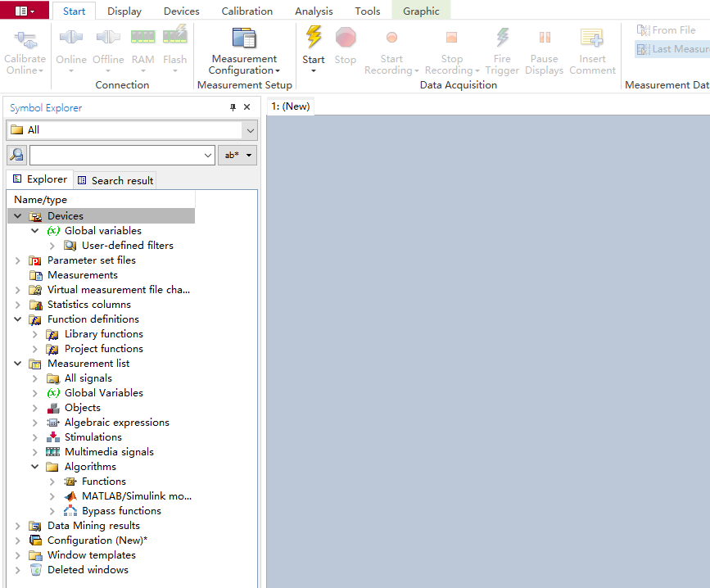Click the Online connection icon
This screenshot has width=710, height=588.
click(x=71, y=37)
